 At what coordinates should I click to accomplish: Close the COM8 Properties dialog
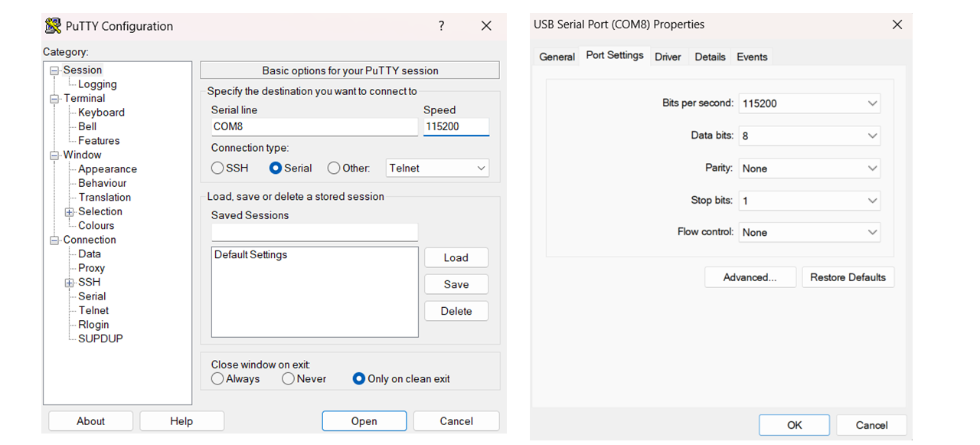[x=897, y=25]
